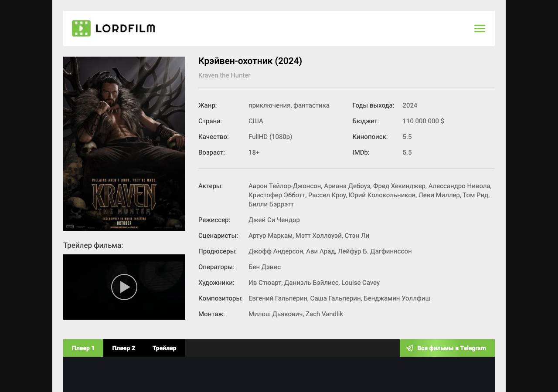
Task: Select actor Рассел Кроу
Action: [327, 195]
